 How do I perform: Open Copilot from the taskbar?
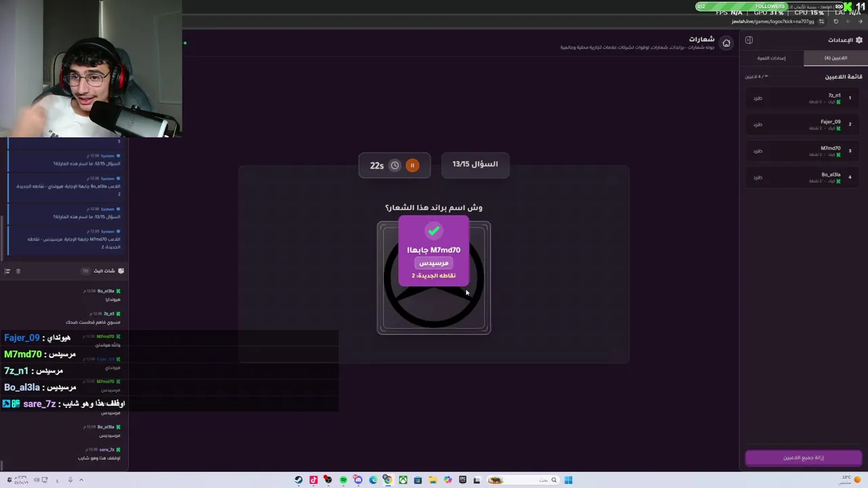tap(448, 480)
